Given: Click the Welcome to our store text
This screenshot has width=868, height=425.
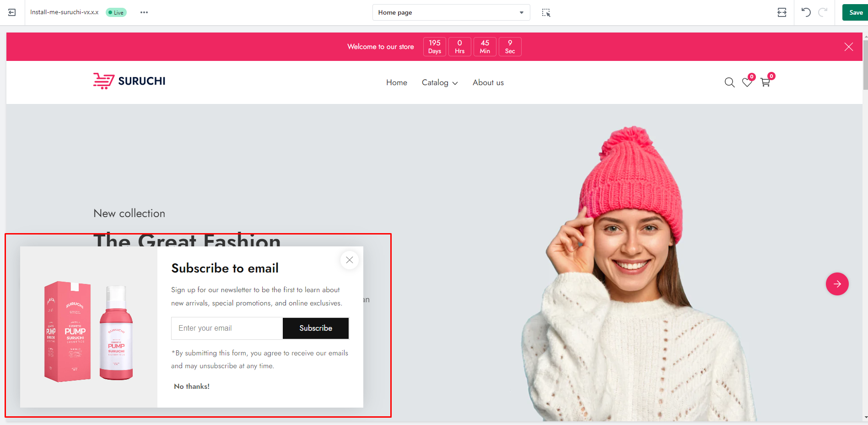Looking at the screenshot, I should (381, 47).
